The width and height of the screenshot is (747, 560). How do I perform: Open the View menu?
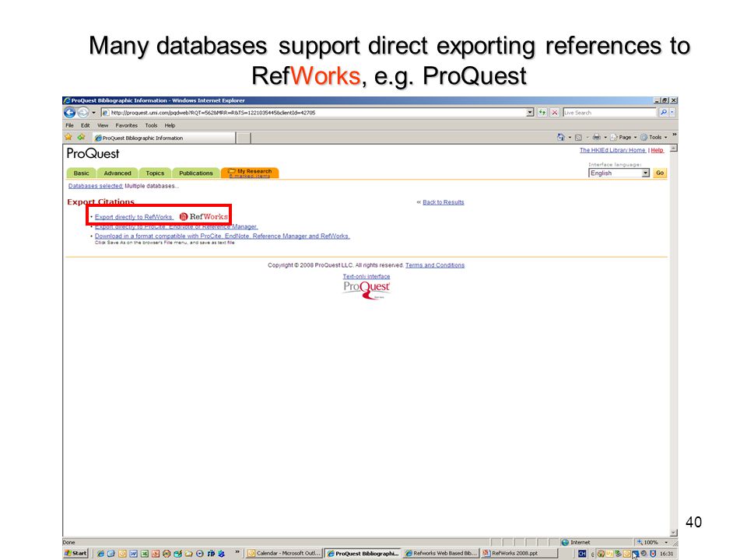[x=103, y=125]
